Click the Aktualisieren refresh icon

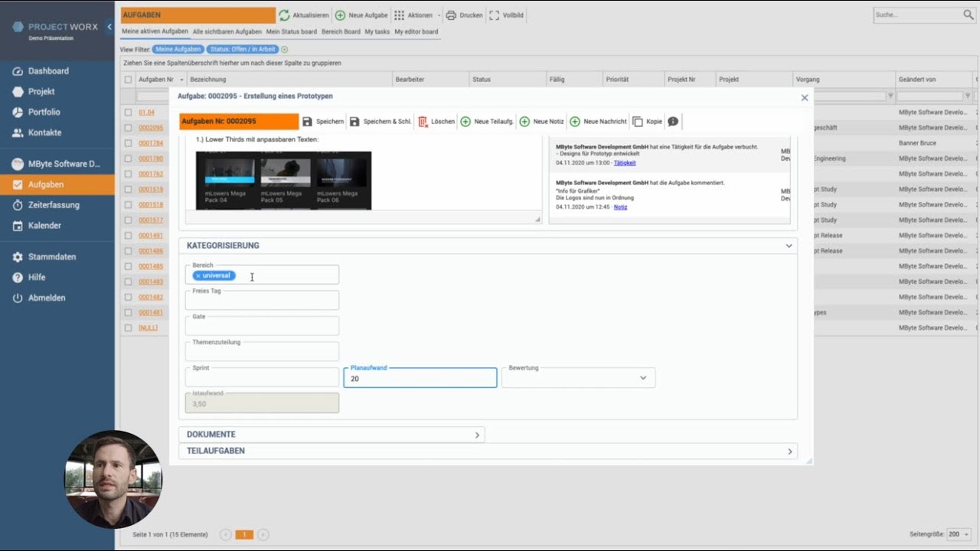(284, 15)
